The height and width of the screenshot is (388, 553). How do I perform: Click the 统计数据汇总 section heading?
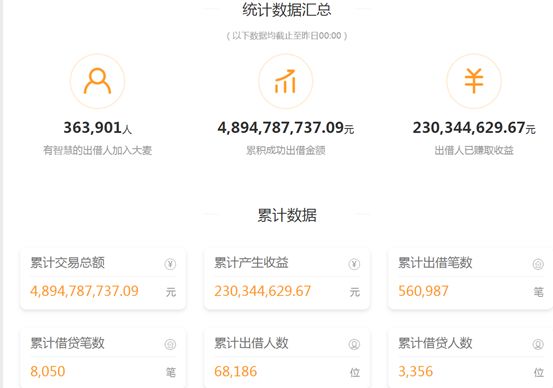[287, 10]
